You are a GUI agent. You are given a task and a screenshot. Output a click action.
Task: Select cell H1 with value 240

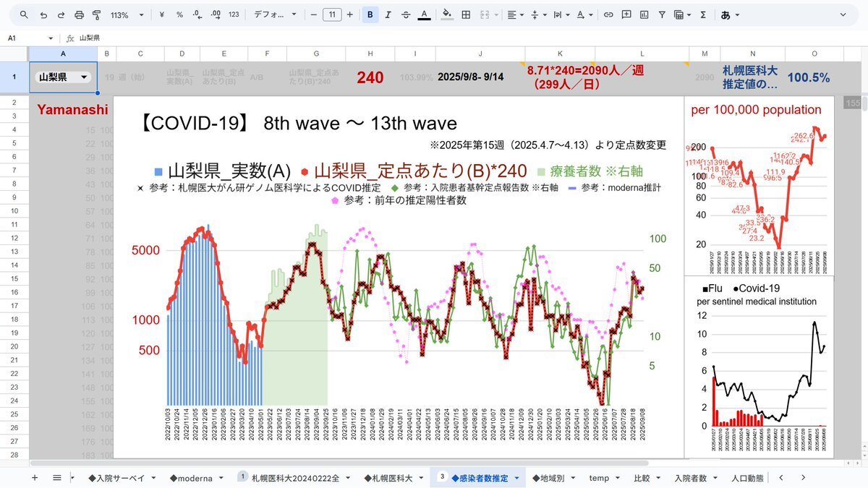370,77
